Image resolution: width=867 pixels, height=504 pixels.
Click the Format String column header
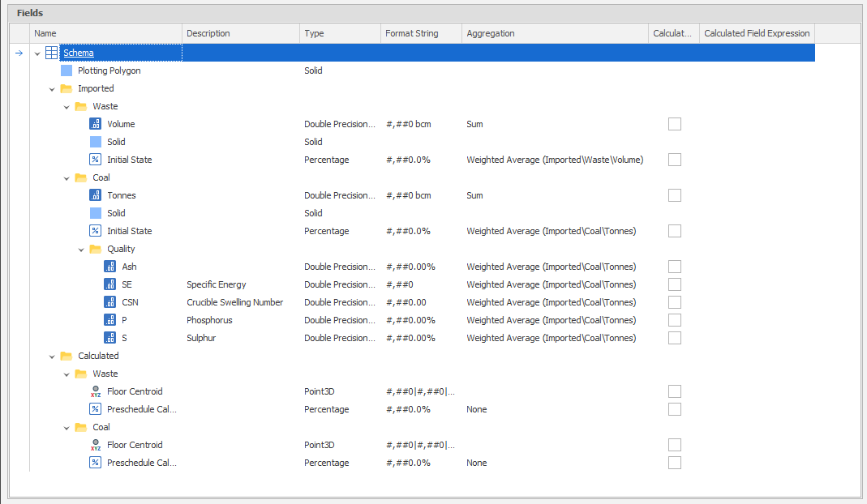(x=422, y=33)
